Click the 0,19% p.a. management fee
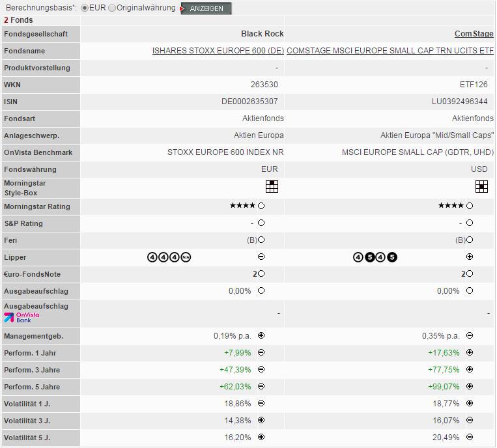The height and width of the screenshot is (448, 497). coord(233,336)
